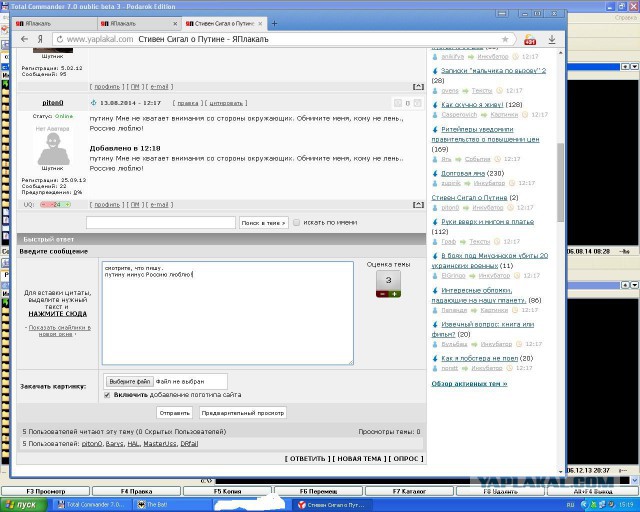Enable the search by name checkbox
The image size is (640, 512).
297,222
